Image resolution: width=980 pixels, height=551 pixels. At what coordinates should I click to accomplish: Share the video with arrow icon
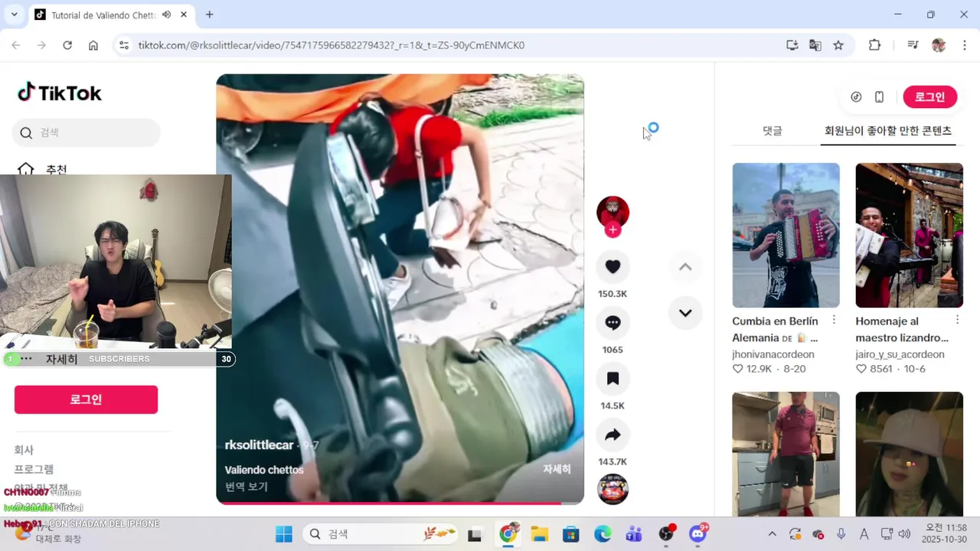click(x=612, y=435)
